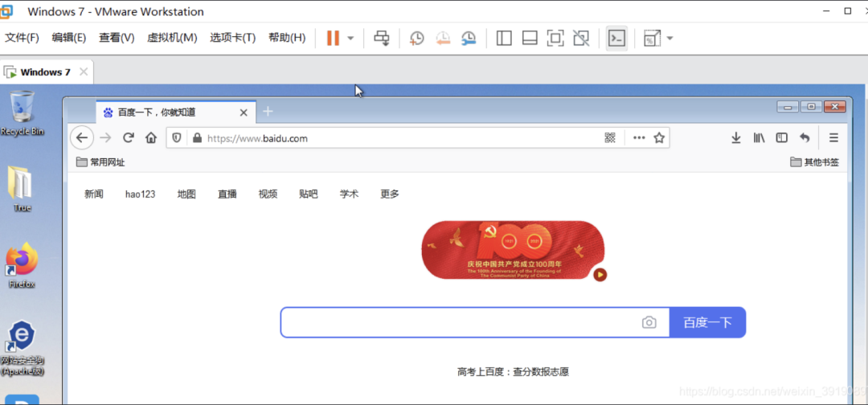Open the snapshot manager icon
Screen dimensions: 868x405
469,39
